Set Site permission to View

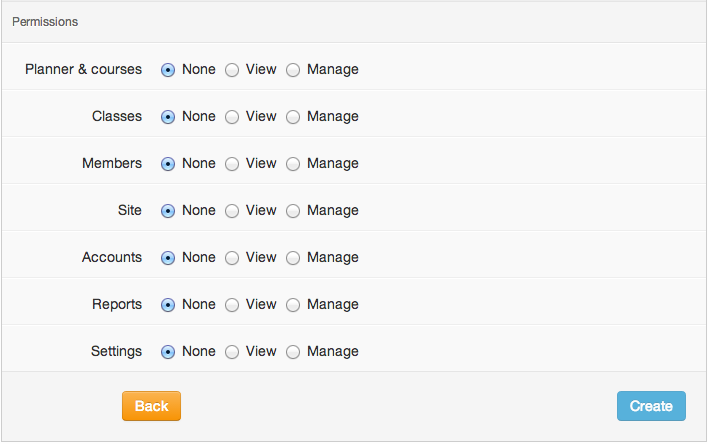pyautogui.click(x=232, y=211)
